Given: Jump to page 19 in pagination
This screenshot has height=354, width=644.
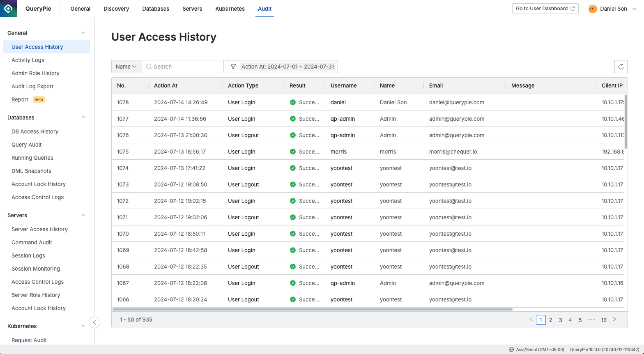Looking at the screenshot, I should 604,320.
